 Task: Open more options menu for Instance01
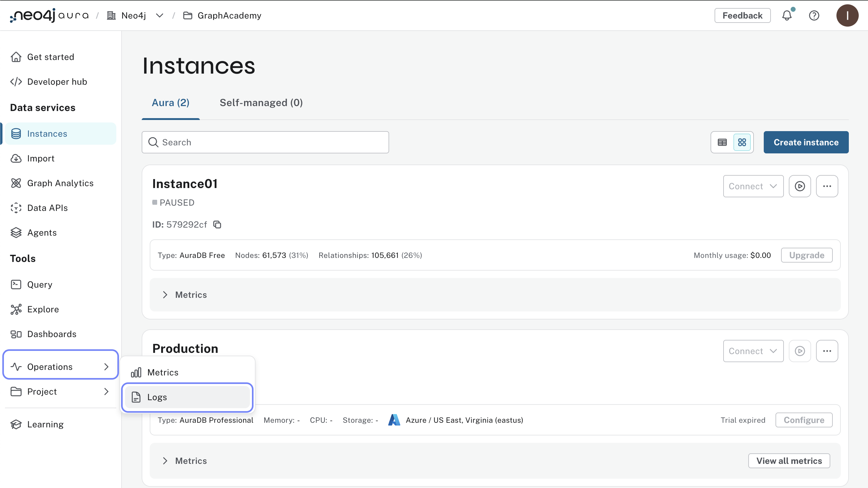(x=827, y=186)
